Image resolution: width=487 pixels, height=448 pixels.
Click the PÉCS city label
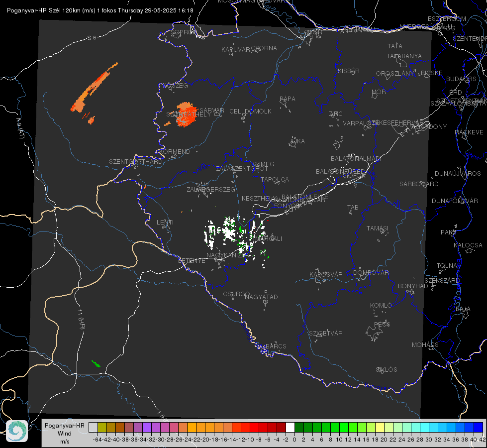[x=382, y=324]
